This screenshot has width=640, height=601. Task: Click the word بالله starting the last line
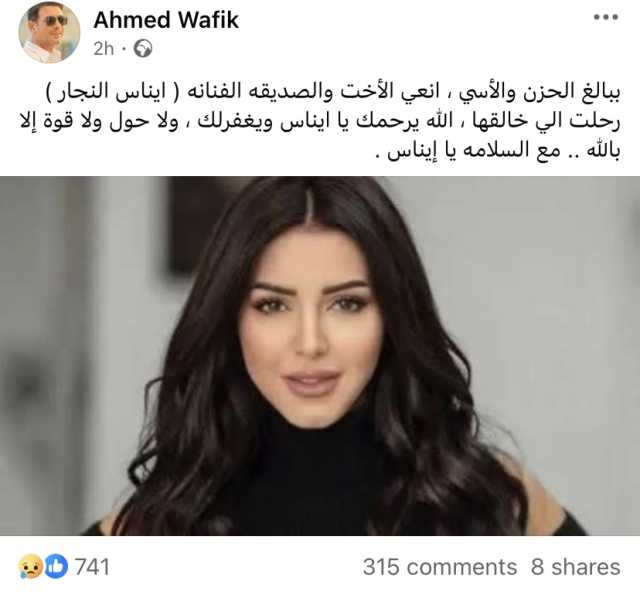[x=603, y=151]
